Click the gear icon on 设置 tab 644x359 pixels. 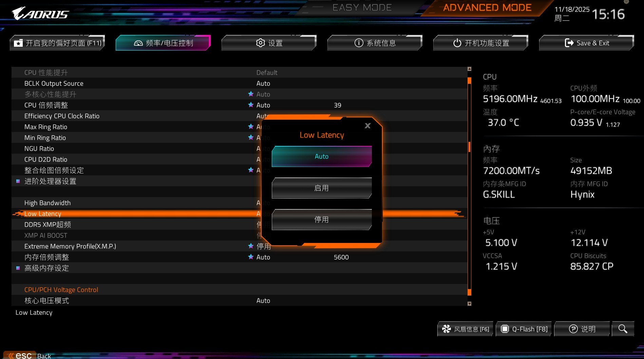click(x=260, y=43)
